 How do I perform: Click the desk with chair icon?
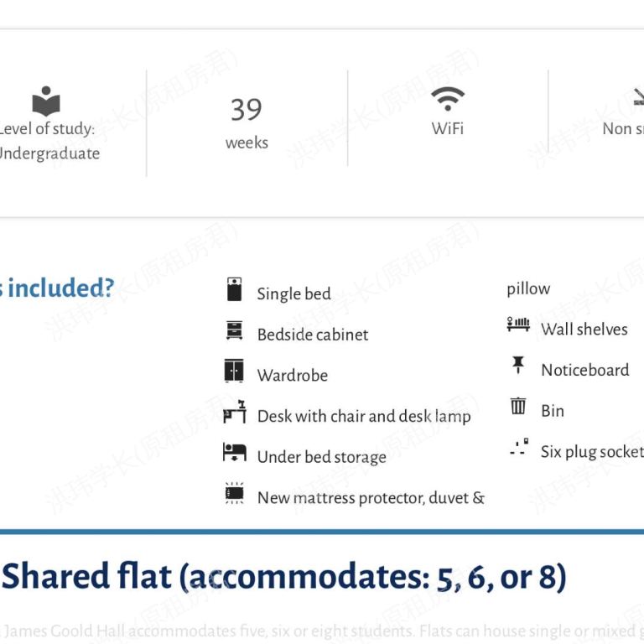tap(234, 412)
